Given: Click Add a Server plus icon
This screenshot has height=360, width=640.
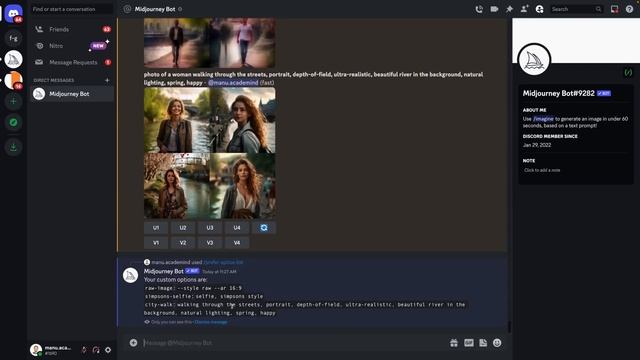Looking at the screenshot, I should pyautogui.click(x=13, y=101).
